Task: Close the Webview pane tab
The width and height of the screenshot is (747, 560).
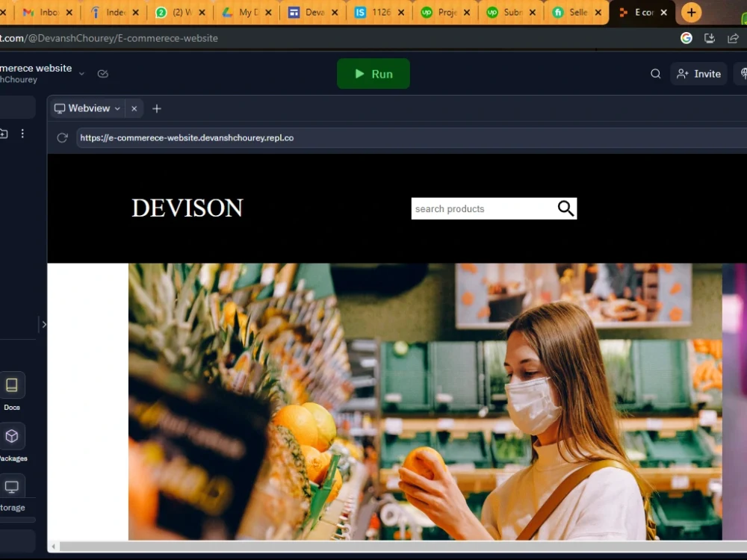Action: coord(134,108)
